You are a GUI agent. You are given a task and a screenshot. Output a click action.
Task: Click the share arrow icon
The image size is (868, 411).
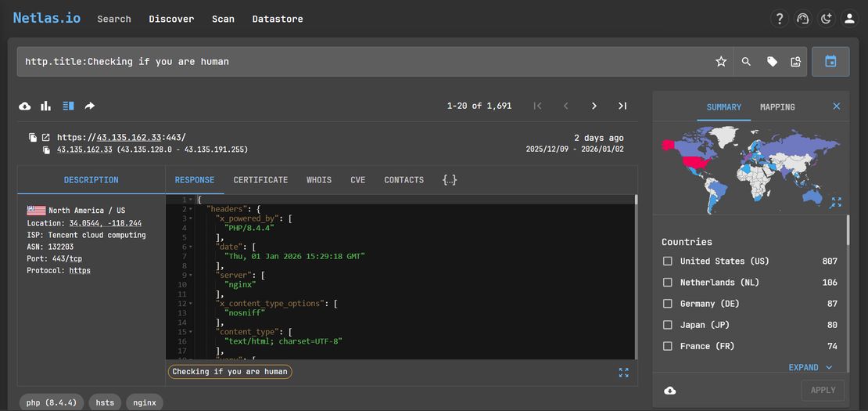click(x=90, y=106)
